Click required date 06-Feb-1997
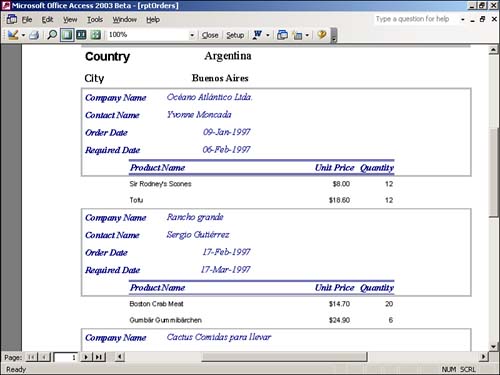This screenshot has width=500, height=375. (x=226, y=149)
